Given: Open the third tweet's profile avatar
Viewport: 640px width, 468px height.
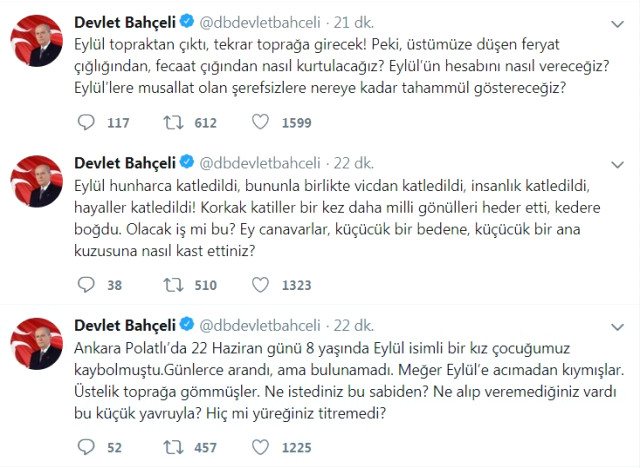Looking at the screenshot, I should tap(36, 346).
